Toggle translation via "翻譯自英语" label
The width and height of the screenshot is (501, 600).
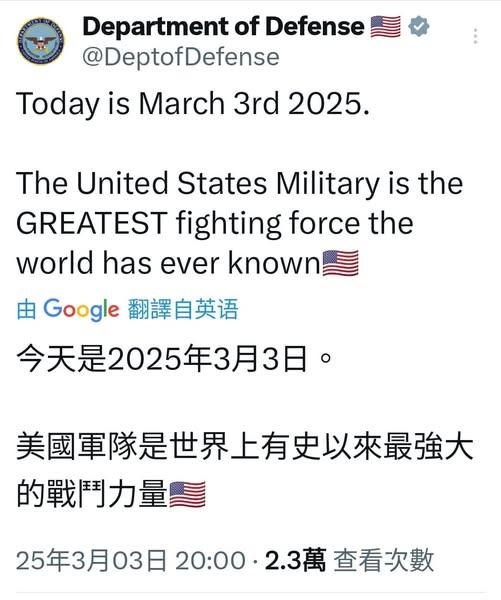183,309
